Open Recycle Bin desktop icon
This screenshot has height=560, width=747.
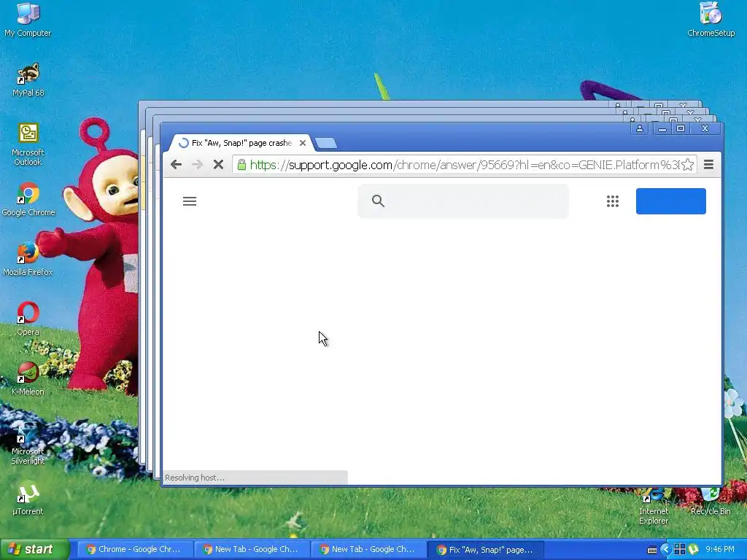711,502
